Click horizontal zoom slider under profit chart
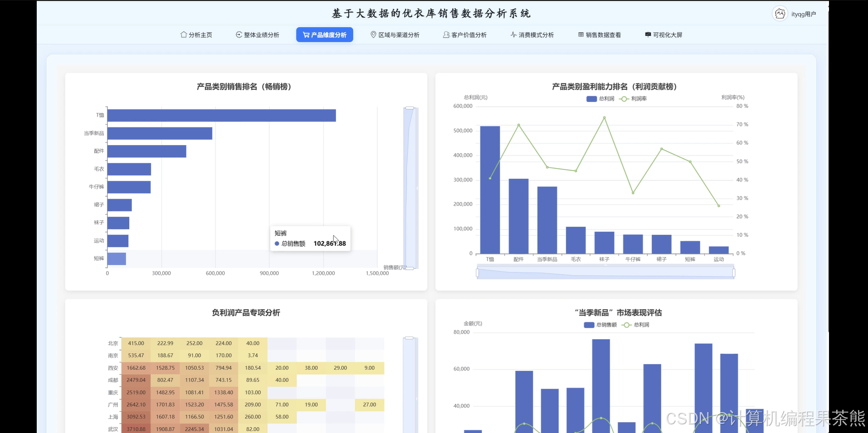868x433 pixels. click(605, 272)
